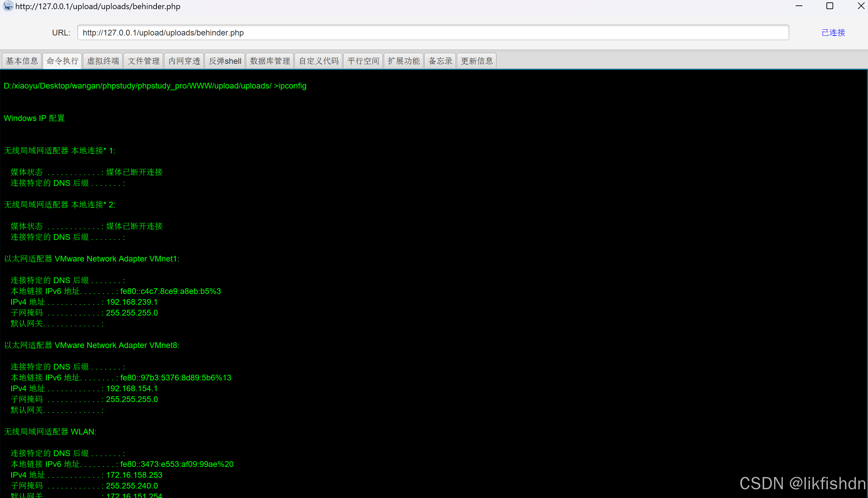Switch to the 命令执行 tab

(x=62, y=61)
